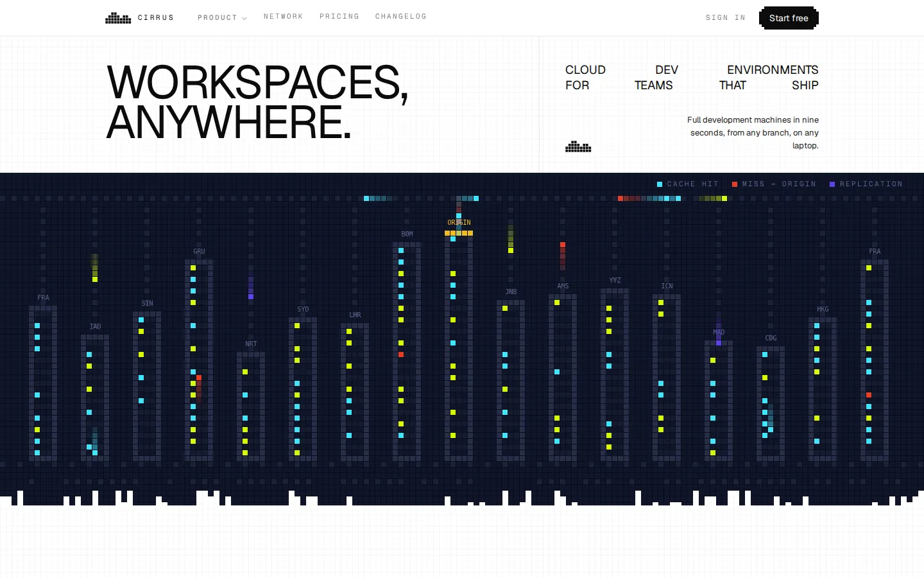The image size is (924, 578).
Task: Click the Cirrus cloud logo icon
Action: (118, 18)
